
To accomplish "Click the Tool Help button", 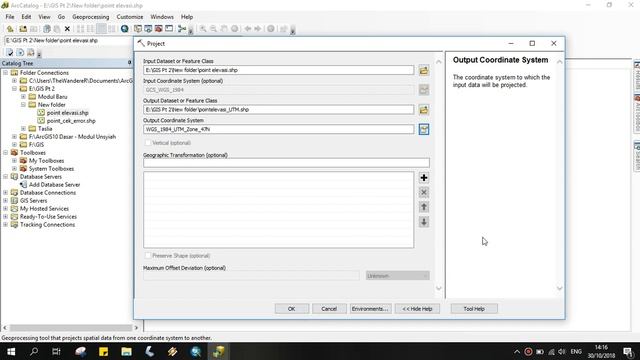I will 474,309.
